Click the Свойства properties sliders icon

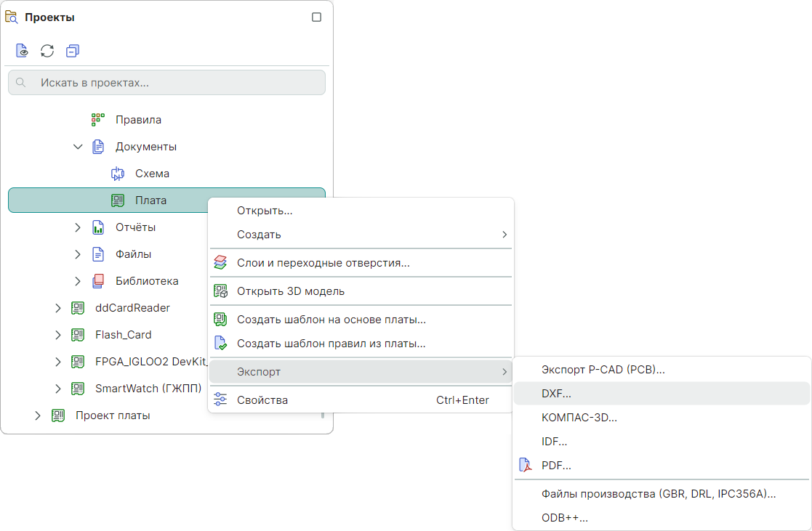220,400
